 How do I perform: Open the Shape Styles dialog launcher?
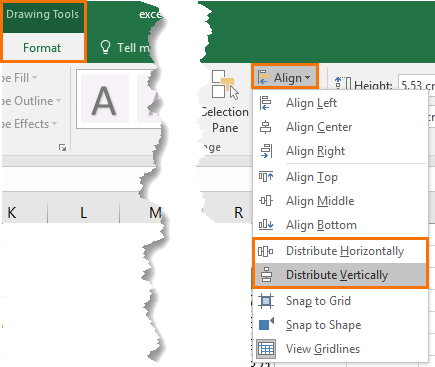pos(62,147)
